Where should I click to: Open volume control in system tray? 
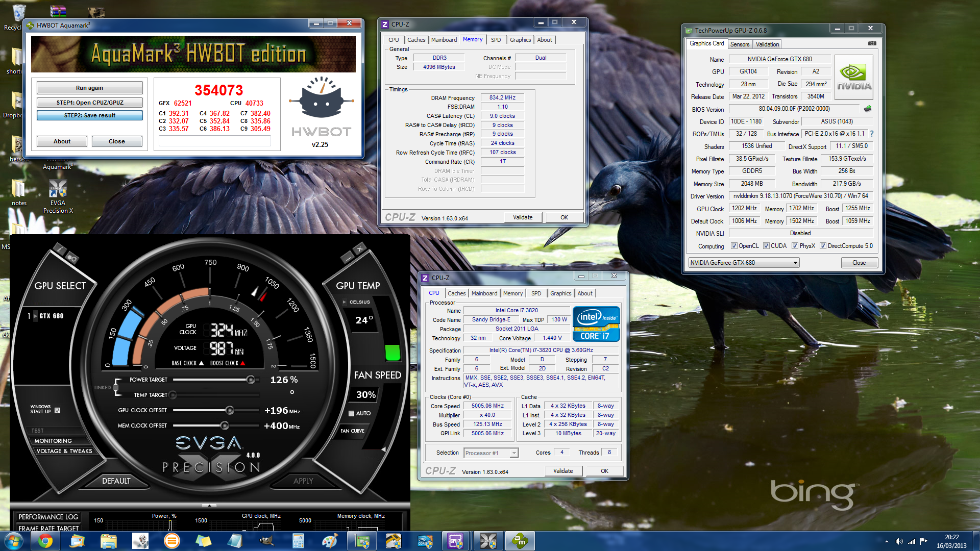pyautogui.click(x=899, y=541)
